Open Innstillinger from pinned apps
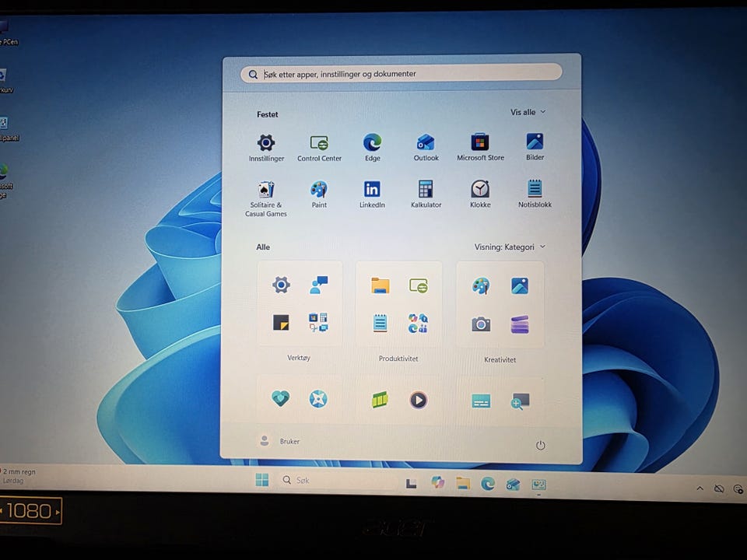Screen dimensions: 747x560 click(x=266, y=144)
